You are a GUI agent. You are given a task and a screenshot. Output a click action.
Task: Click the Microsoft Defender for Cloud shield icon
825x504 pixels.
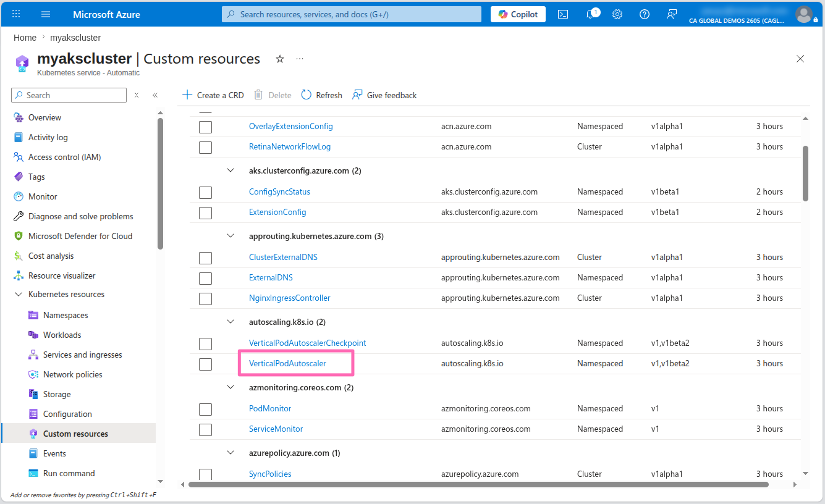(x=18, y=236)
